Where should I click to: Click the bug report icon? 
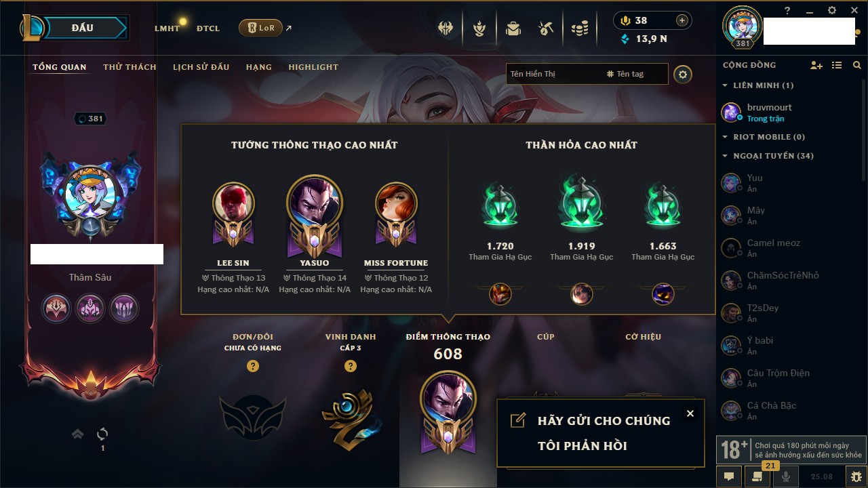click(856, 476)
